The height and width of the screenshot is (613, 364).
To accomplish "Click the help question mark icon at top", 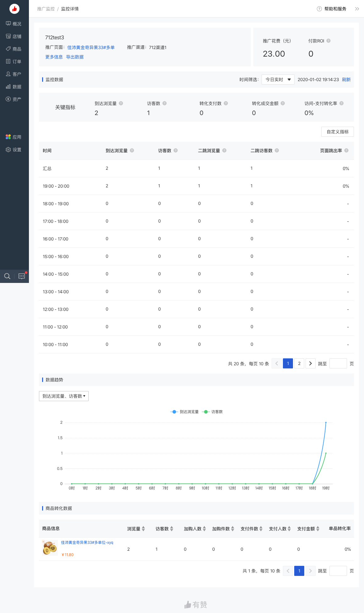I will click(319, 9).
